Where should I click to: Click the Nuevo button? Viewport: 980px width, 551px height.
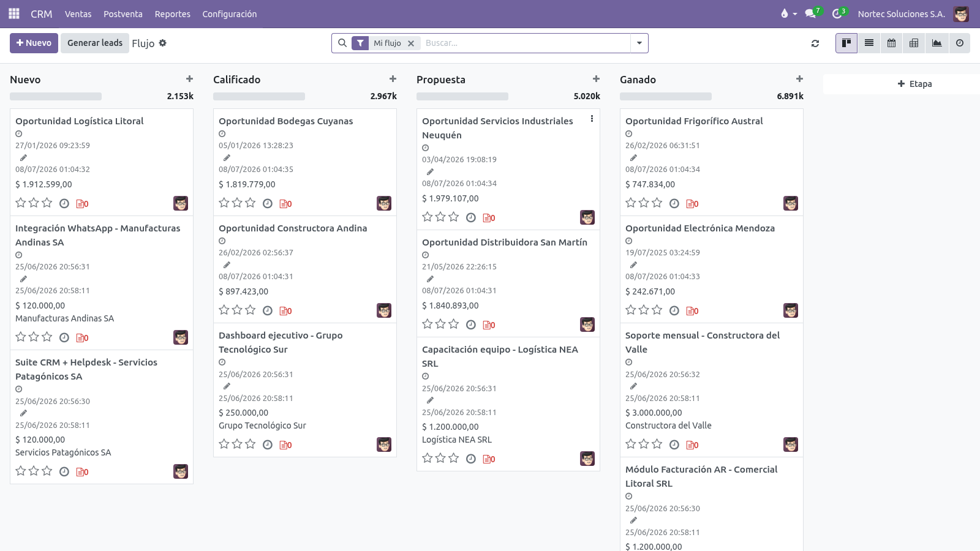point(34,43)
